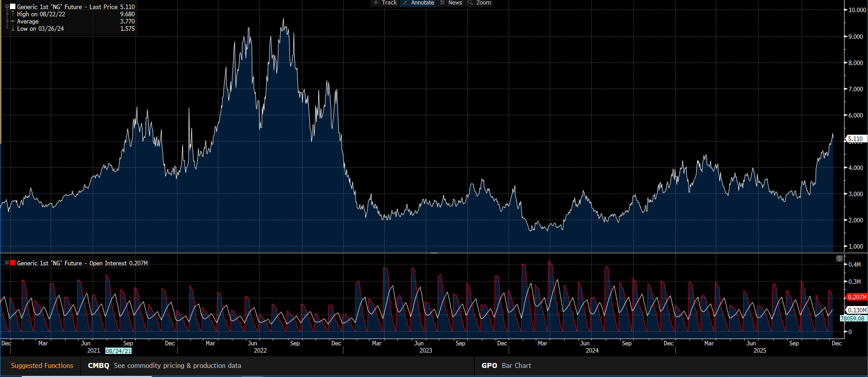Select the Zoom toolbar label
868x377 pixels.
pos(483,3)
